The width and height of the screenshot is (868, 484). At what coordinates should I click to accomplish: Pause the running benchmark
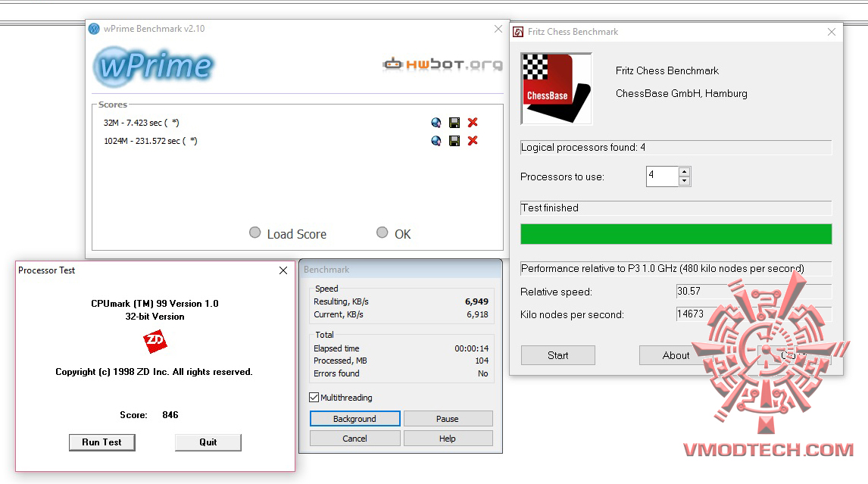(448, 419)
